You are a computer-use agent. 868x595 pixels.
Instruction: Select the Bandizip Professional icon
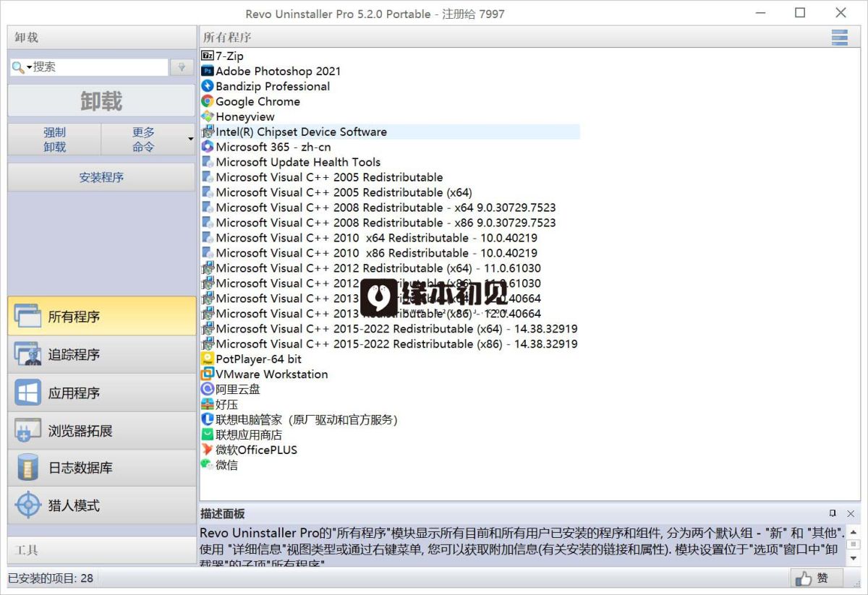point(208,86)
